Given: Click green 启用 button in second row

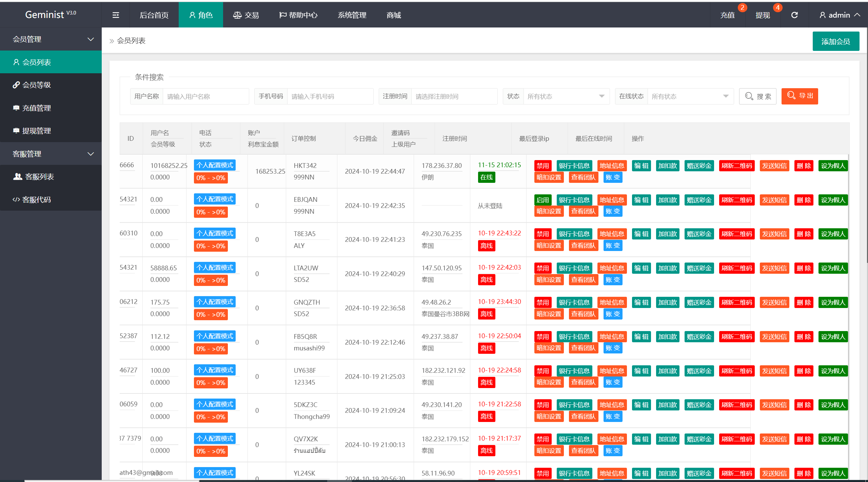Looking at the screenshot, I should [542, 200].
